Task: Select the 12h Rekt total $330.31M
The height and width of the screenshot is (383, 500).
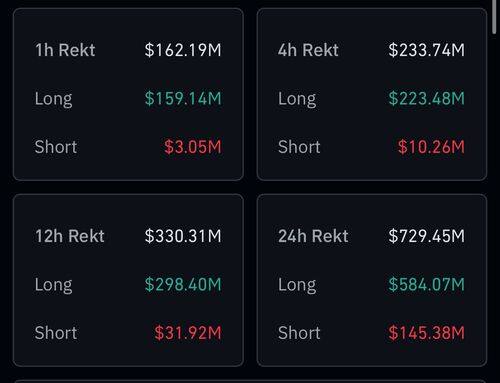Action: [183, 236]
